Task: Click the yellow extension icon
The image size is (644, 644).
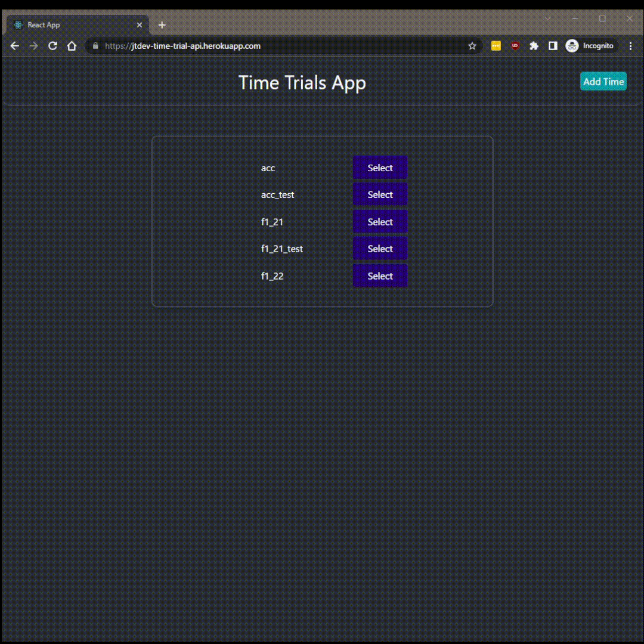Action: [496, 45]
